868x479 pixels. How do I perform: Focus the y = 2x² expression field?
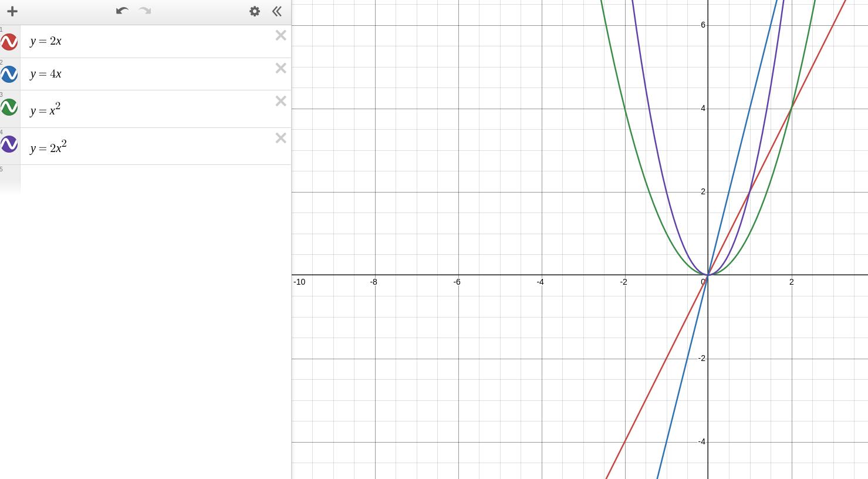[x=147, y=147]
